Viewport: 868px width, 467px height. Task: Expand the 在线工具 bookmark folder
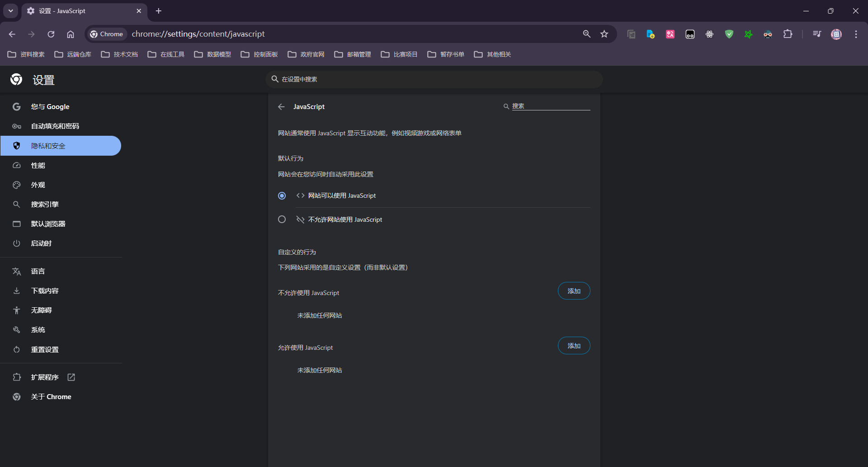pyautogui.click(x=166, y=54)
